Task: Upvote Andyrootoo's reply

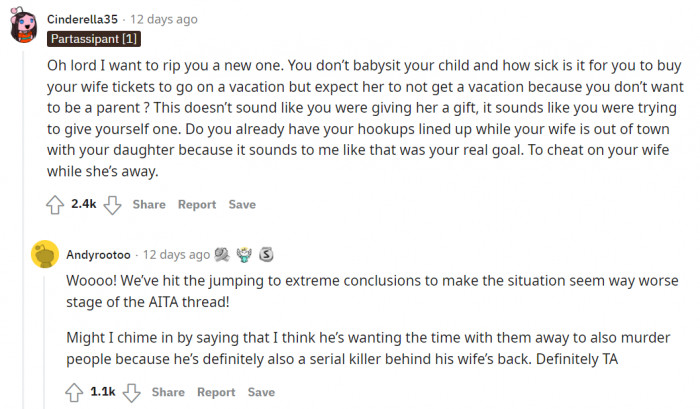Action: click(x=75, y=392)
